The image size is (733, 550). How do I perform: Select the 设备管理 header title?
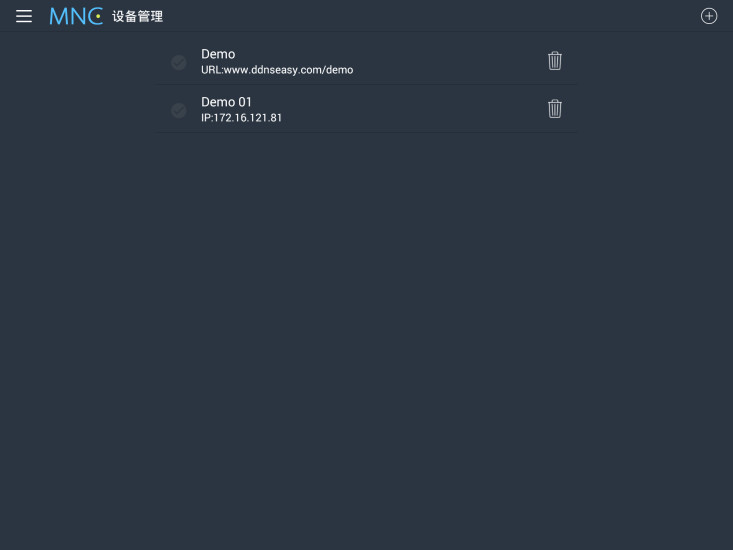(137, 17)
